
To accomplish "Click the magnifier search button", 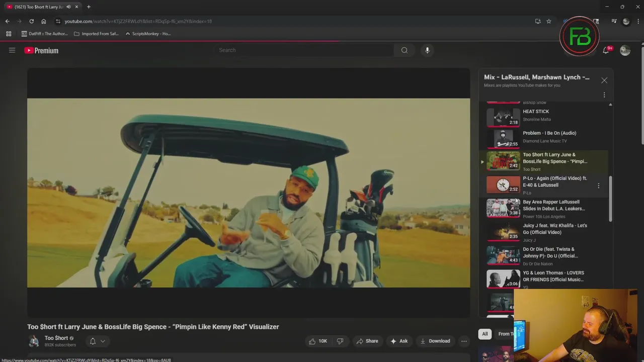I will pos(404,50).
